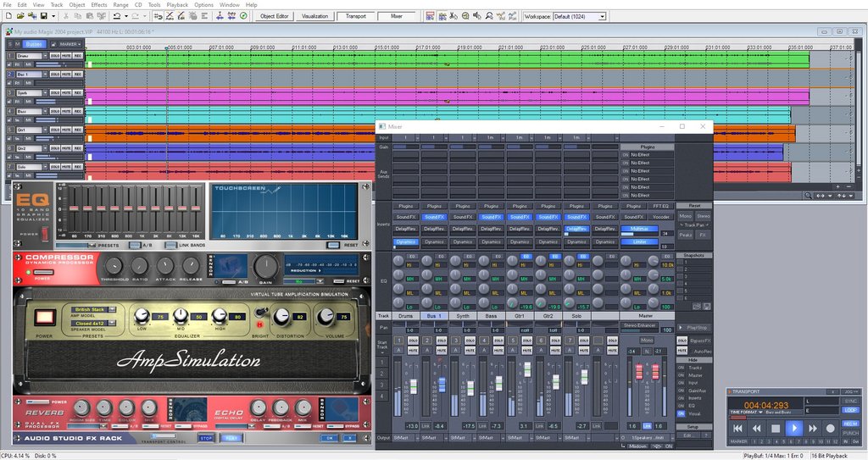Screen dimensions: 868x460
Task: Click the Copy icon in toolbar
Action: click(77, 16)
